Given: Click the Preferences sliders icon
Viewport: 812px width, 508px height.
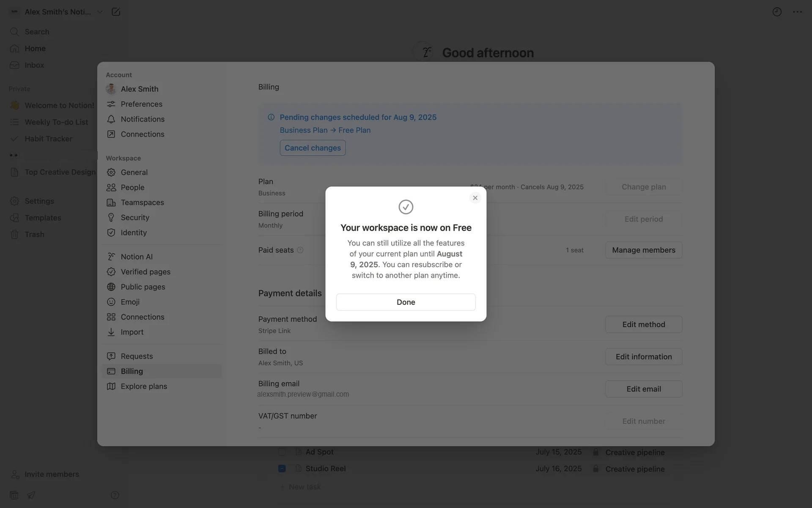Looking at the screenshot, I should 111,104.
